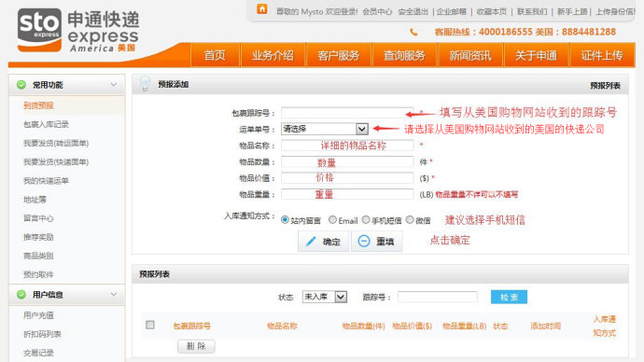The height and width of the screenshot is (362, 644).
Task: Choose the 微信 notification radio button
Action: pyautogui.click(x=410, y=220)
